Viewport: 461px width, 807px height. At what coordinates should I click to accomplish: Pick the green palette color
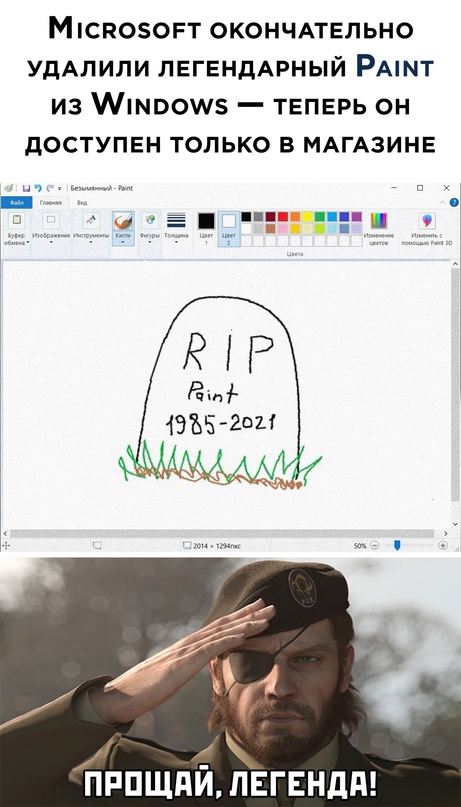320,217
